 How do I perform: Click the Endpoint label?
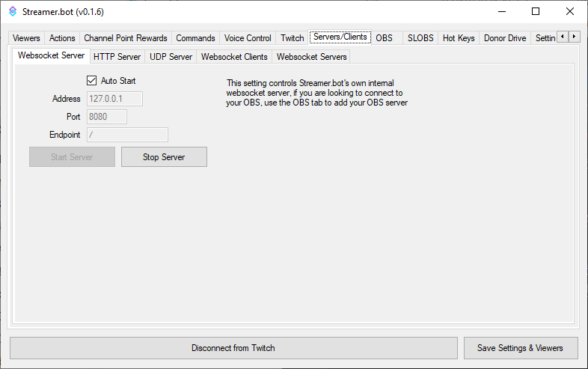(x=65, y=135)
